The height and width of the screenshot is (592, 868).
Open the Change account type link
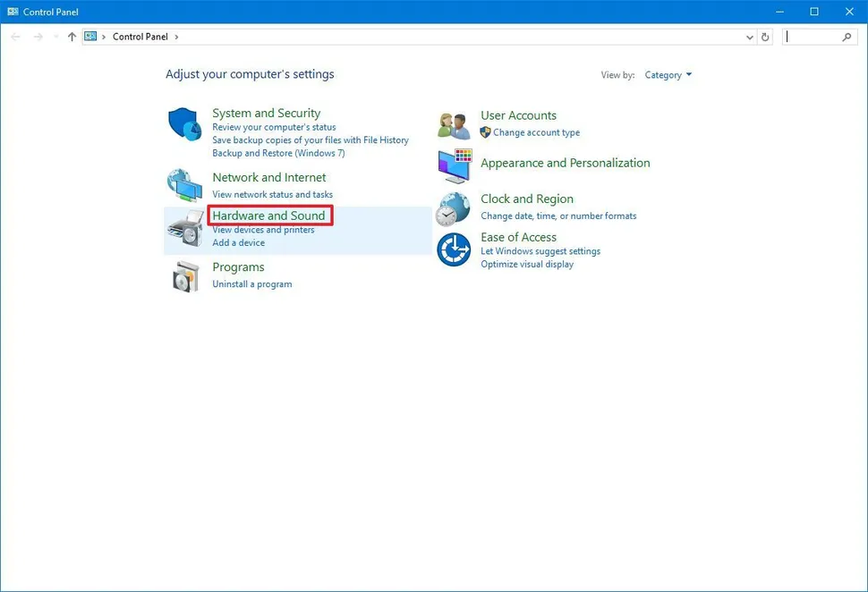click(x=535, y=132)
